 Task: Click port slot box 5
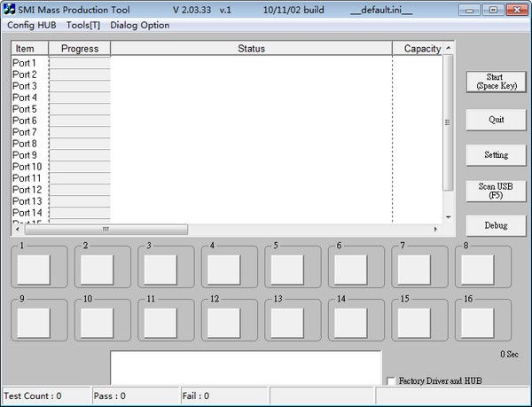pyautogui.click(x=287, y=270)
